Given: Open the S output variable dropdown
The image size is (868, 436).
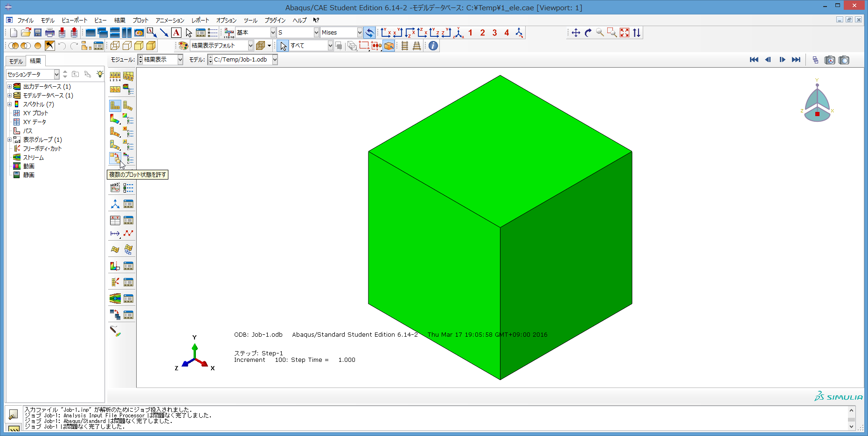Looking at the screenshot, I should coord(298,33).
